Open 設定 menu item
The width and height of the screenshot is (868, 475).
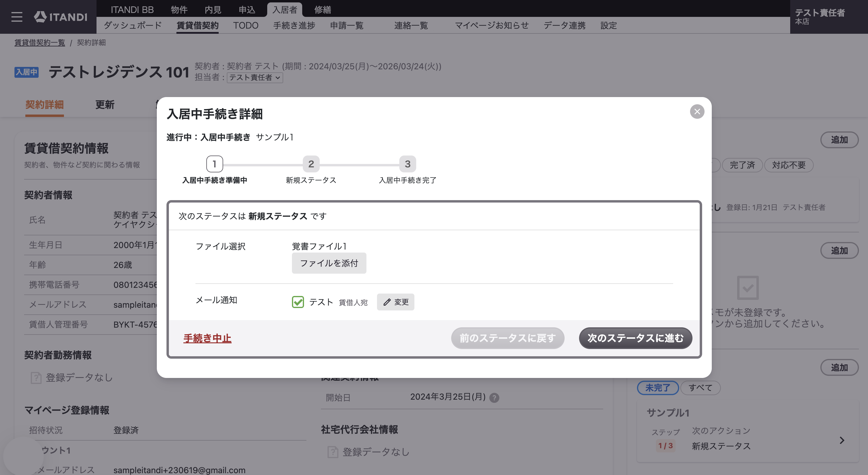609,26
